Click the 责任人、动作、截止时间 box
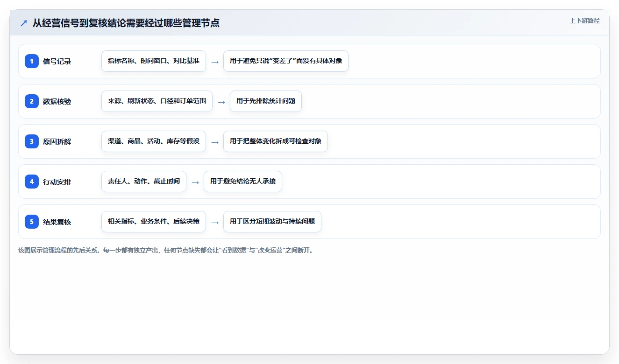This screenshot has width=619, height=364. (x=144, y=182)
